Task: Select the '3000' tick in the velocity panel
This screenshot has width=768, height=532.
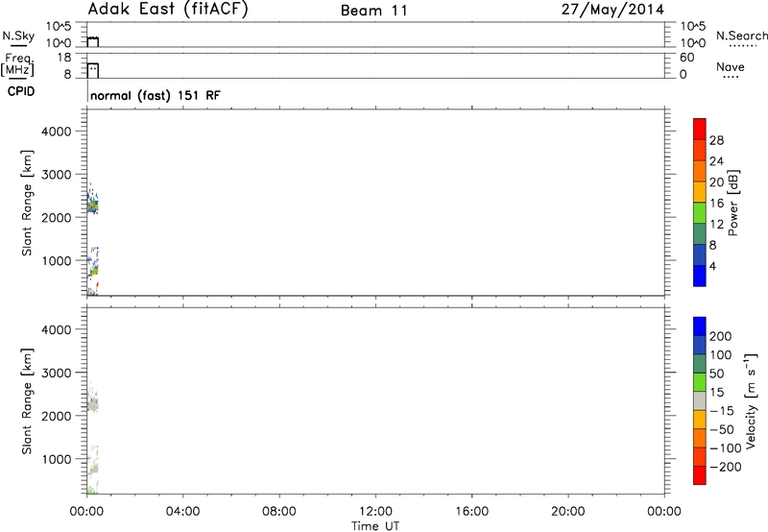Action: 57,373
